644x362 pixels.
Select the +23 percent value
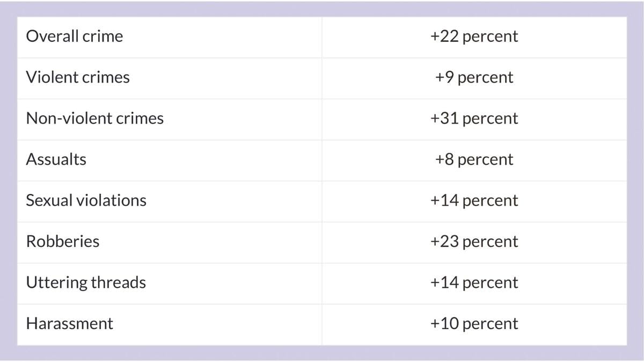click(x=474, y=242)
